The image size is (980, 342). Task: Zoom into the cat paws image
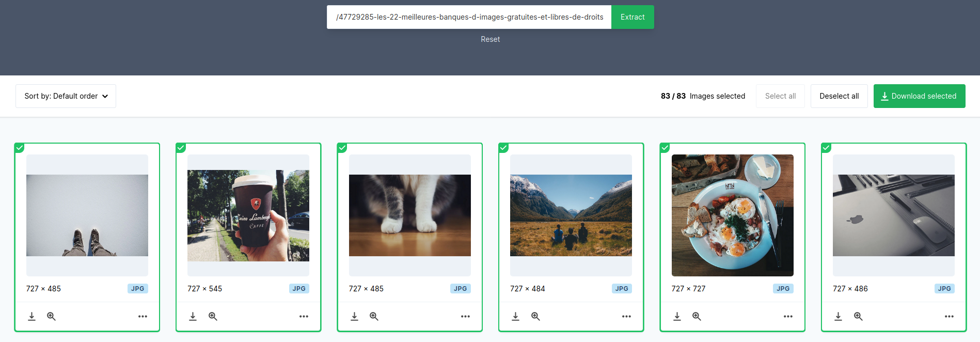tap(374, 316)
